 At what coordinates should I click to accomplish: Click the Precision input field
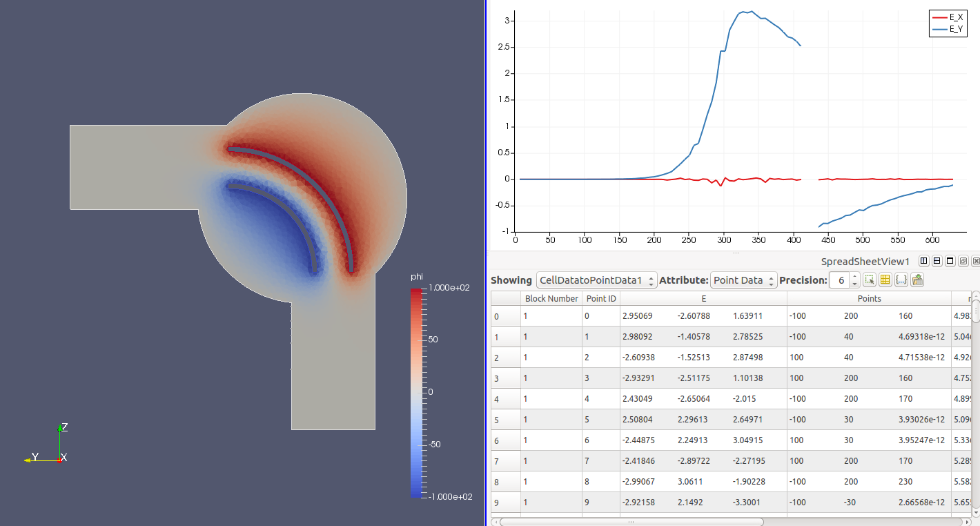point(839,280)
